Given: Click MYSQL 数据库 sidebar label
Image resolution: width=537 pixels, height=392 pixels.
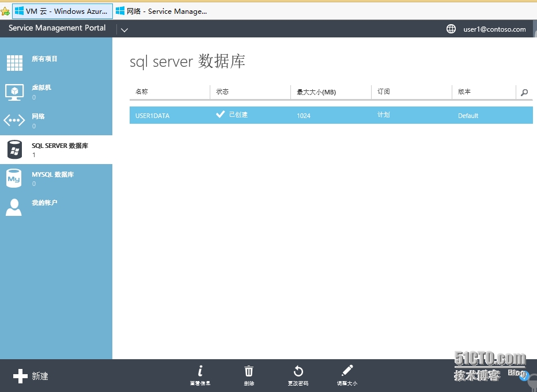Looking at the screenshot, I should pyautogui.click(x=53, y=174).
